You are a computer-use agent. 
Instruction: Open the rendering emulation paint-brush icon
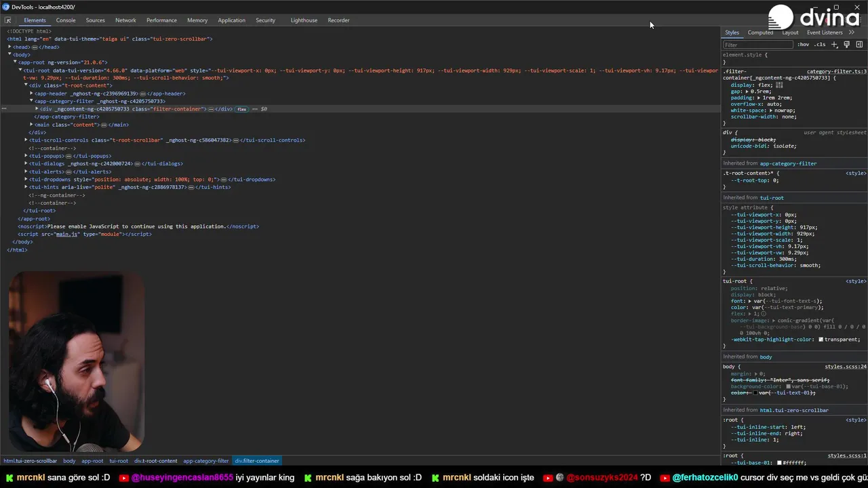tap(847, 45)
